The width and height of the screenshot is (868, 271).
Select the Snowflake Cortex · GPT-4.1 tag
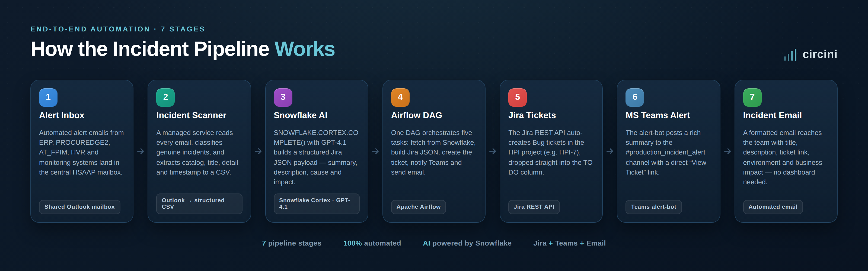pos(317,203)
